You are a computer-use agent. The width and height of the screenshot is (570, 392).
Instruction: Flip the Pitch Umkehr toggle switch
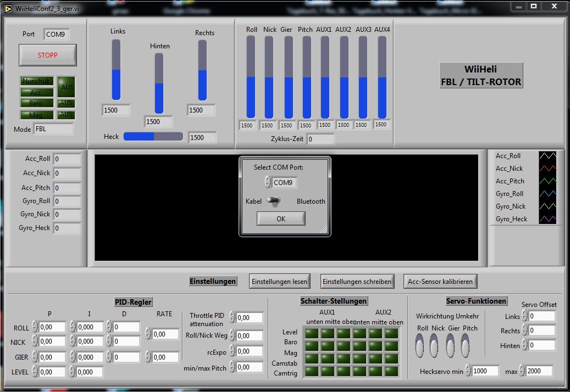466,346
